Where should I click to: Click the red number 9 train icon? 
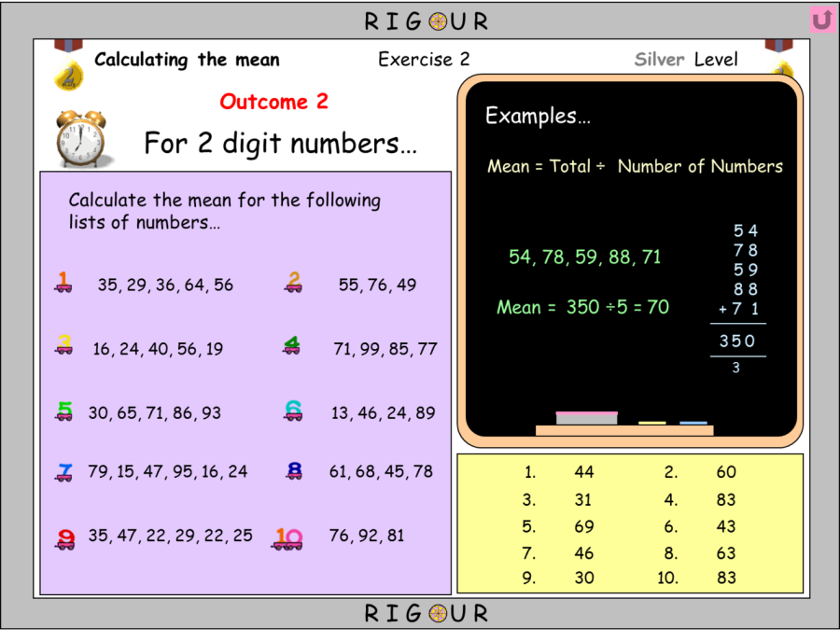(x=64, y=537)
